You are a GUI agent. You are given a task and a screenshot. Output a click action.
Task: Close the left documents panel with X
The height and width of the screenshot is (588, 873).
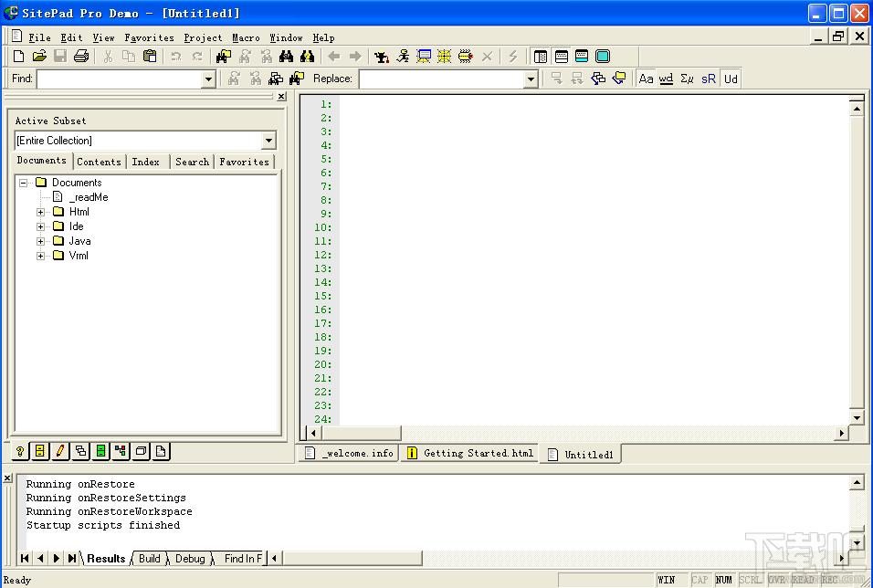coord(281,97)
